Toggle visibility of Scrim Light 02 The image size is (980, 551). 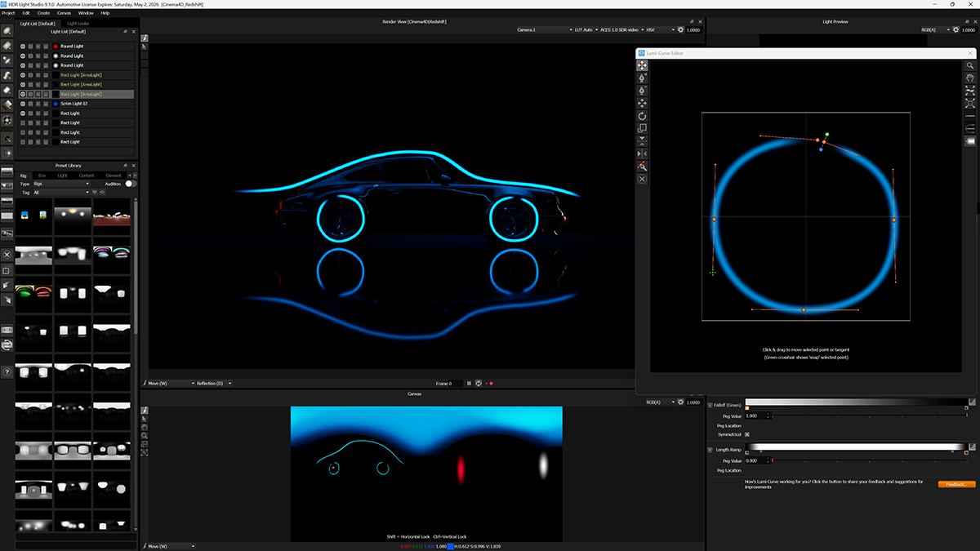coord(23,104)
